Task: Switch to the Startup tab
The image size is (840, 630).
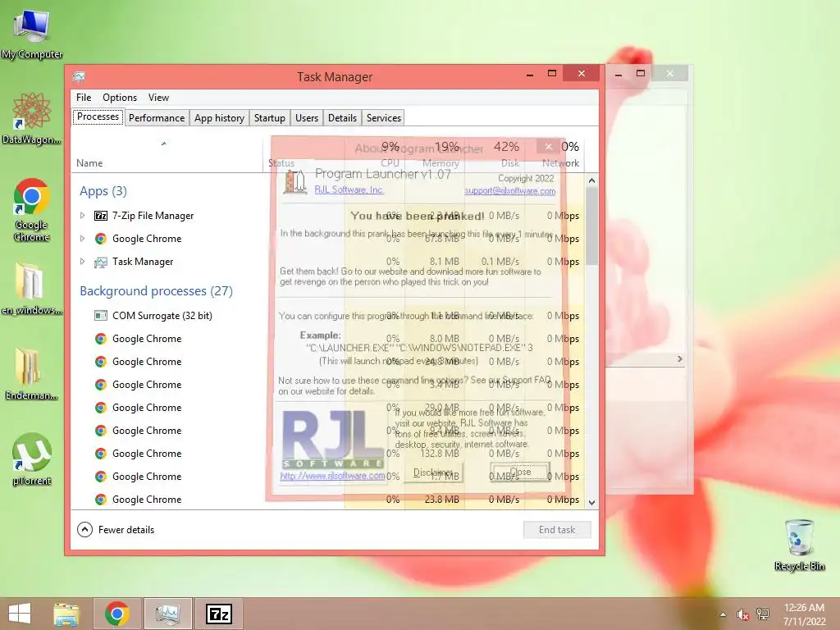Action: coord(269,118)
